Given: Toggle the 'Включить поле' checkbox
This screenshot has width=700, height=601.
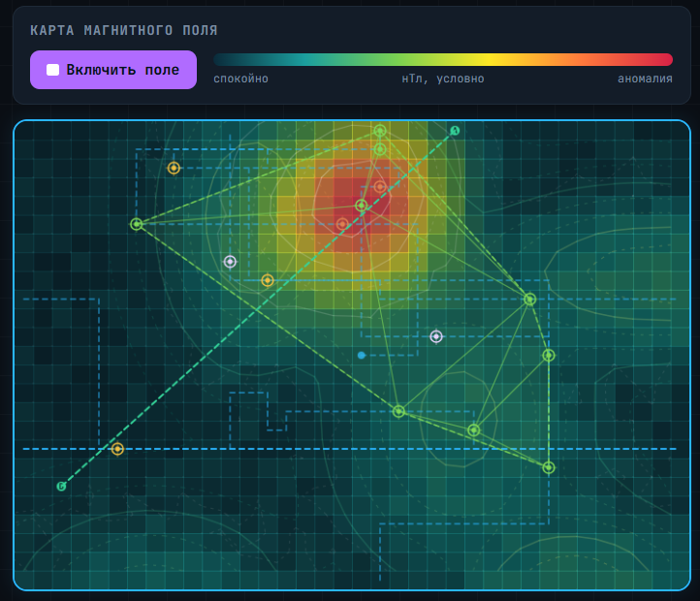Looking at the screenshot, I should [52, 70].
